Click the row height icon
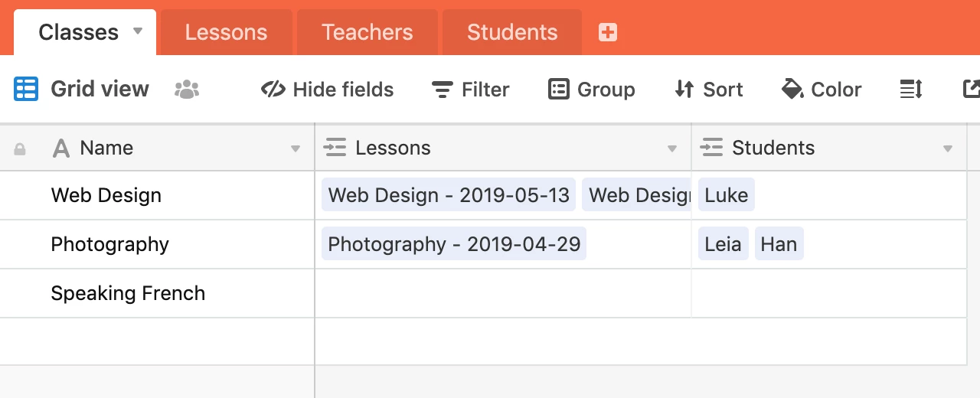 click(910, 90)
